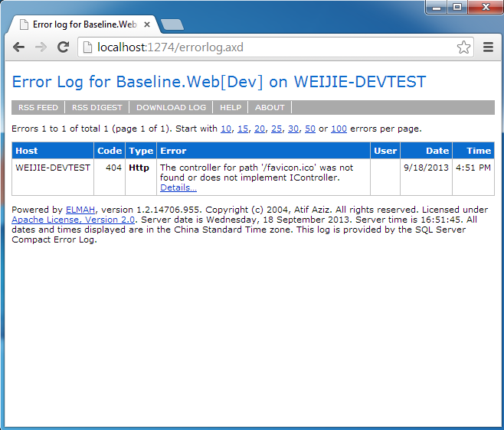Click the browser forward arrow

(x=41, y=47)
